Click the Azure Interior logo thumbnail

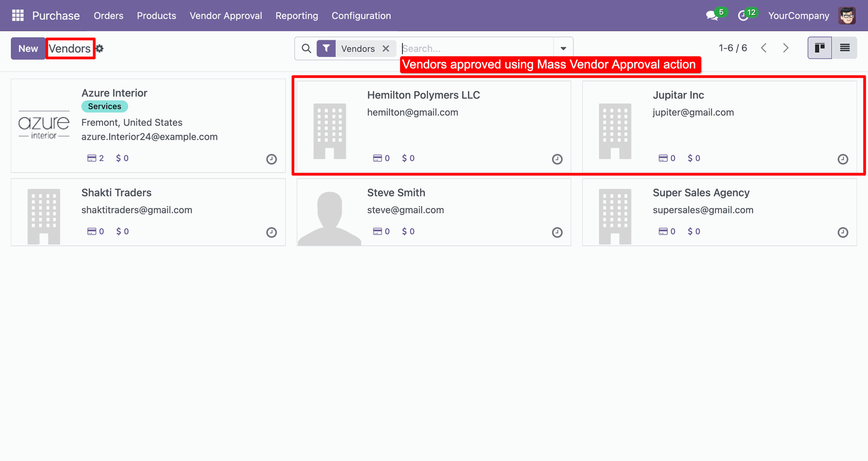pyautogui.click(x=44, y=125)
